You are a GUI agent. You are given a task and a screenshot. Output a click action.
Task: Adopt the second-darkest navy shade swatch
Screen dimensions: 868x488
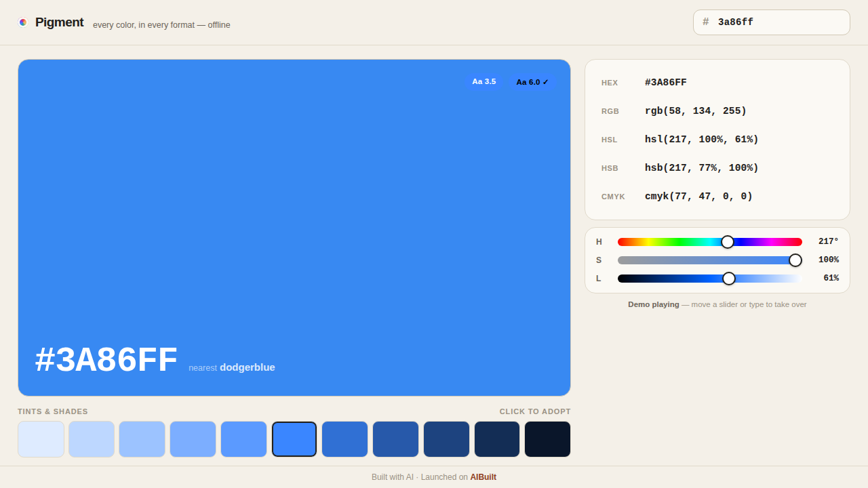pyautogui.click(x=497, y=439)
